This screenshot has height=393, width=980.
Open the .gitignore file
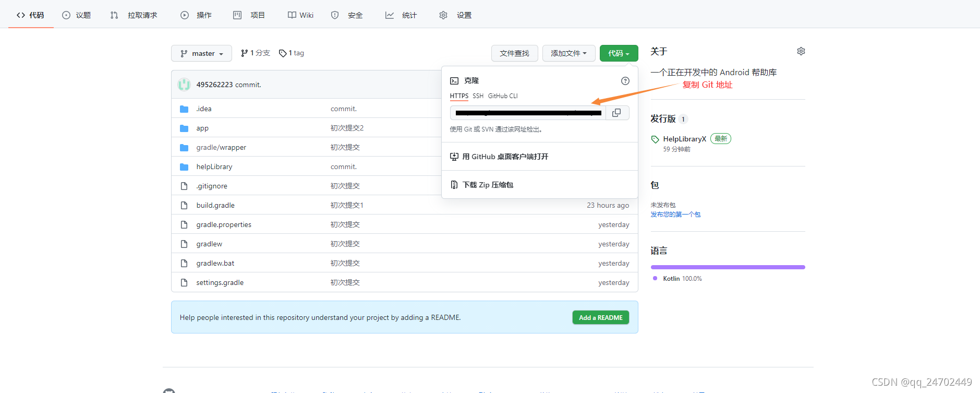tap(212, 186)
